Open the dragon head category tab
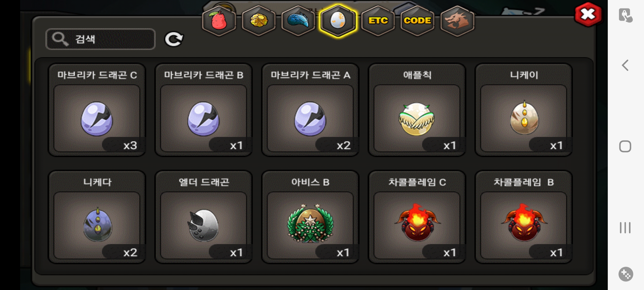The height and width of the screenshot is (290, 644). tap(457, 21)
